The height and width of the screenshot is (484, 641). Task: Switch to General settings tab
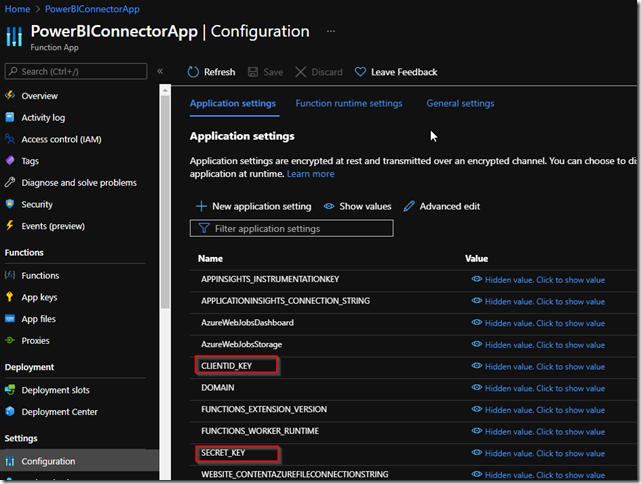[x=460, y=103]
